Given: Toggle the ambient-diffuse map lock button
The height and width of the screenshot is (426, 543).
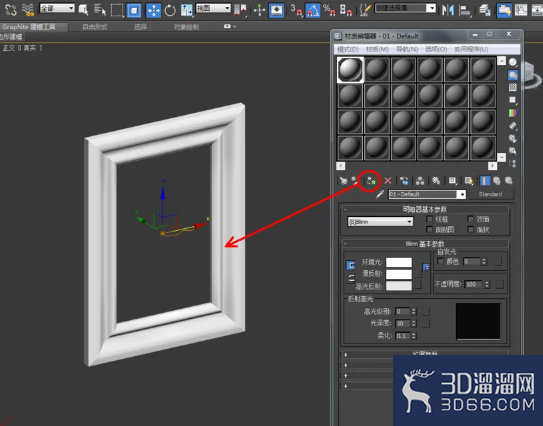Looking at the screenshot, I should point(426,267).
